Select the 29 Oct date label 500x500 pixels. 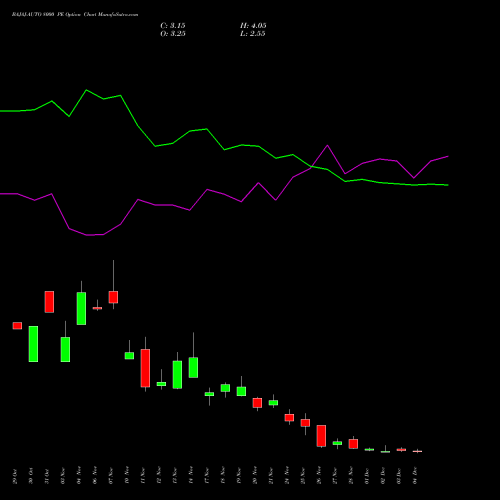tap(15, 476)
